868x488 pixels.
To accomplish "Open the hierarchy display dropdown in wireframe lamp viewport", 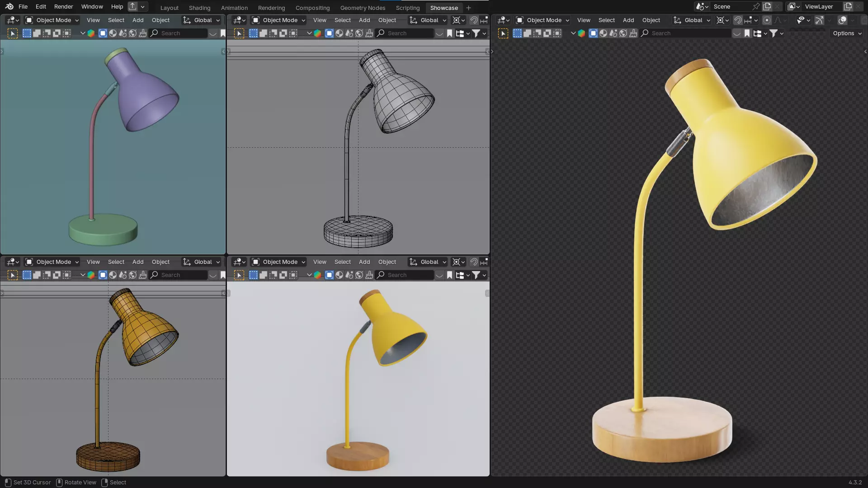I will (x=462, y=33).
